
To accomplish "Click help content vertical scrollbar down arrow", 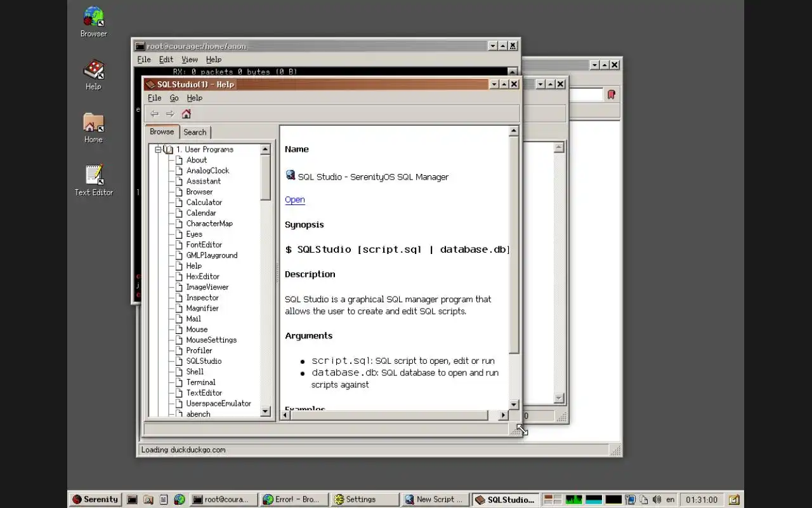I will point(514,404).
